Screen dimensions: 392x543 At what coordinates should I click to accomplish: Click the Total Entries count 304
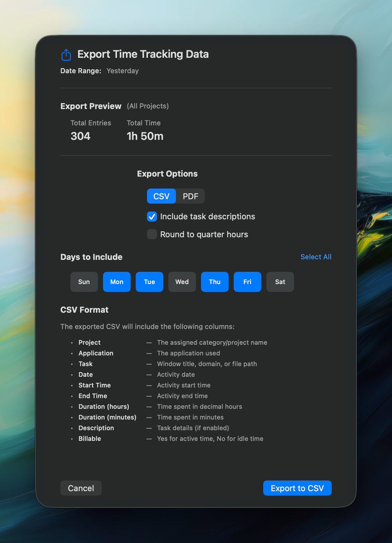pyautogui.click(x=80, y=136)
